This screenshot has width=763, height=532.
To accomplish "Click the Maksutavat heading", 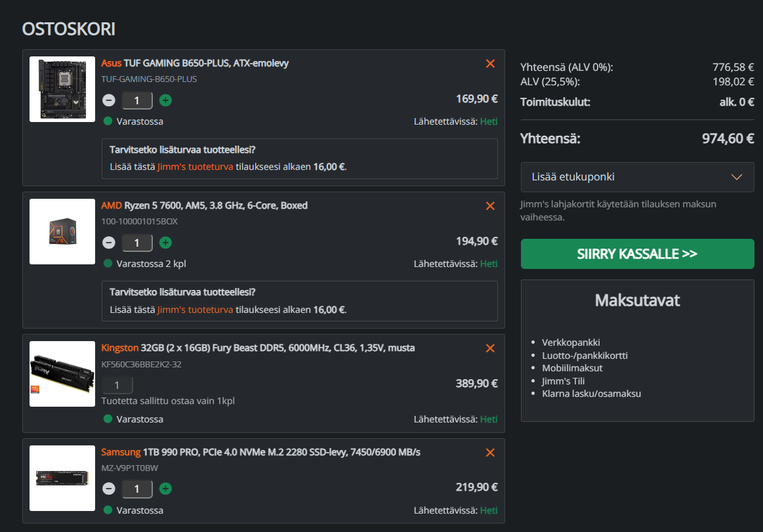I will coord(638,300).
